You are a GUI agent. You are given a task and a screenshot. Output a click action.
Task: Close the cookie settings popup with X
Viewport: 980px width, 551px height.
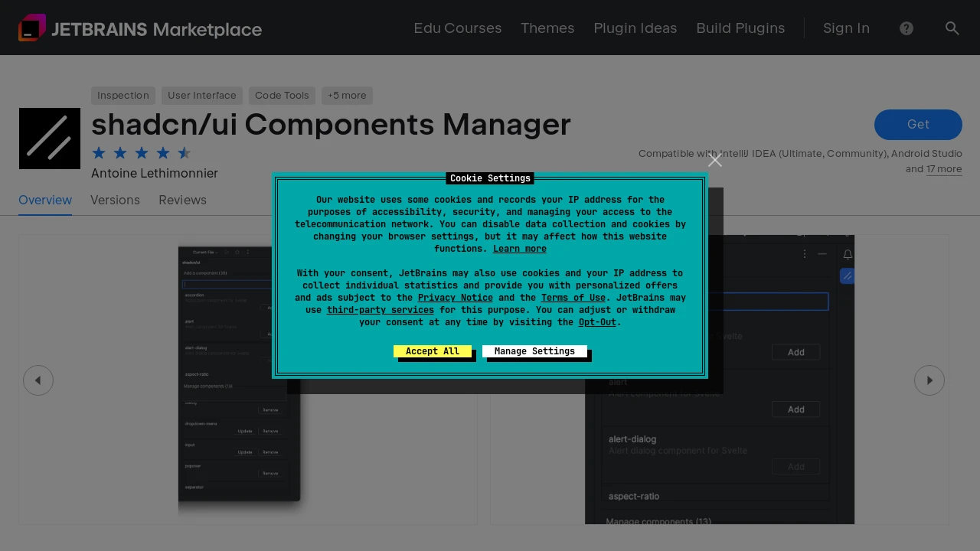(715, 160)
